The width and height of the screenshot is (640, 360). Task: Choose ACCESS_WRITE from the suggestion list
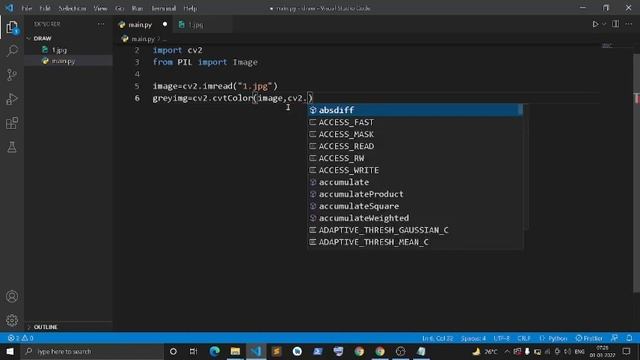click(x=415, y=170)
